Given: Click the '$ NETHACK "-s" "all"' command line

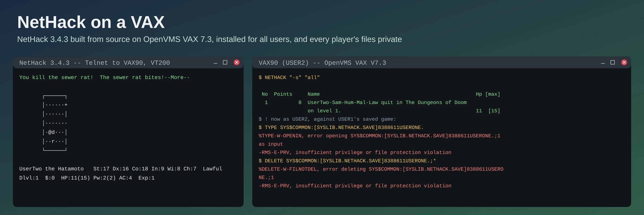Looking at the screenshot, I should 289,77.
